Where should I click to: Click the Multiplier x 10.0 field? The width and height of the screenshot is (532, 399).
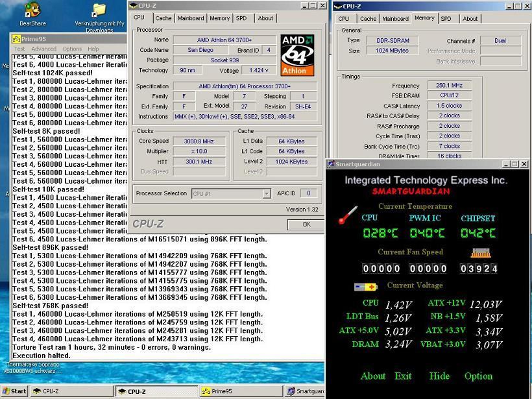(199, 151)
